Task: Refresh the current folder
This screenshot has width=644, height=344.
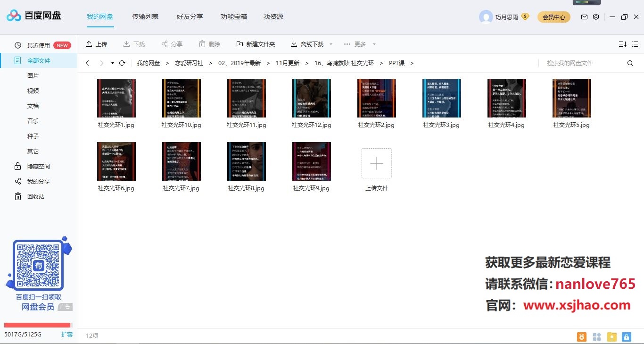Action: (x=122, y=63)
